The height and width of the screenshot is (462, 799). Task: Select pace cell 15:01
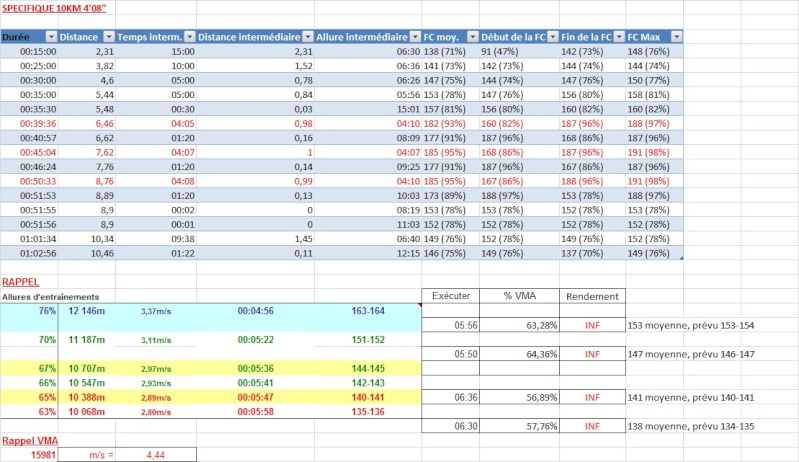[x=368, y=109]
